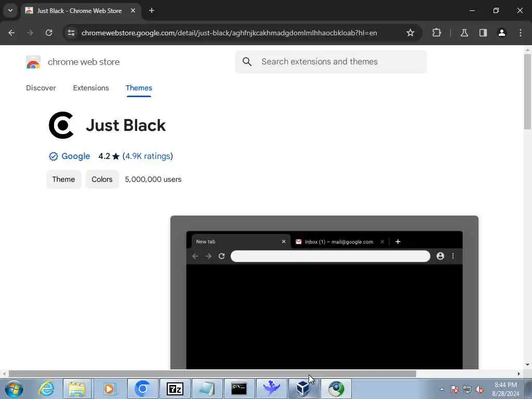Open the command prompt taskbar icon
Image resolution: width=532 pixels, height=399 pixels.
click(x=239, y=389)
